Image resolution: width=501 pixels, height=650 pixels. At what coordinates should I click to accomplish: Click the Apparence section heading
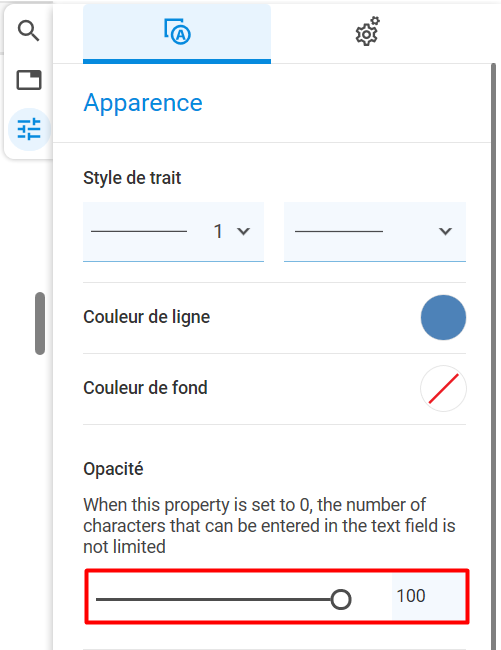(143, 102)
